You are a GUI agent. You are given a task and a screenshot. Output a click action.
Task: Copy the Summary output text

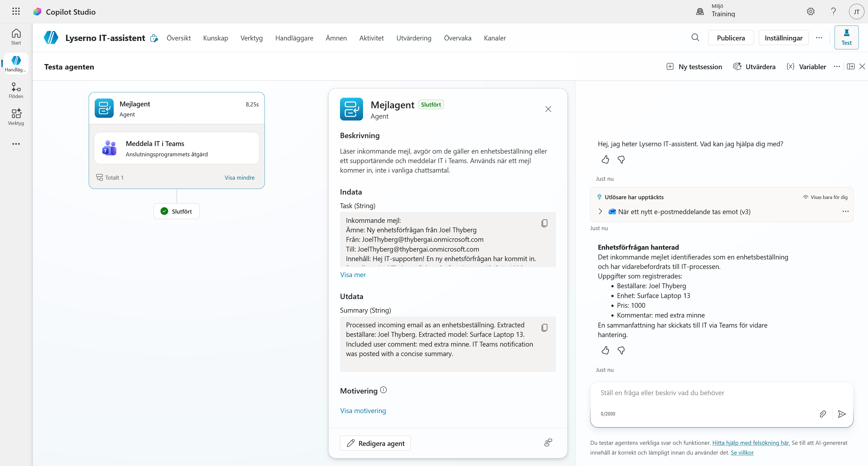pyautogui.click(x=544, y=328)
